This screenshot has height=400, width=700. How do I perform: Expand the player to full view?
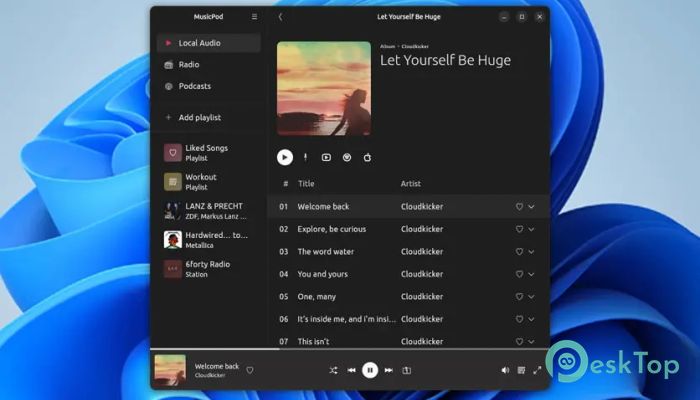pos(538,370)
